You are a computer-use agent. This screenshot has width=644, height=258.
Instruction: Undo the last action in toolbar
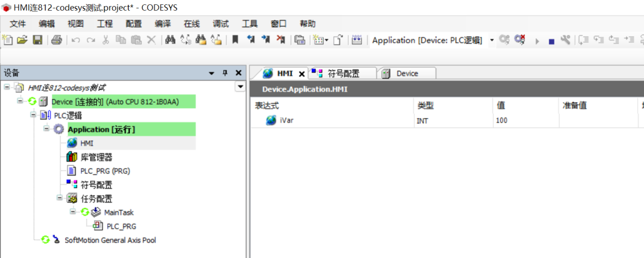tap(76, 40)
